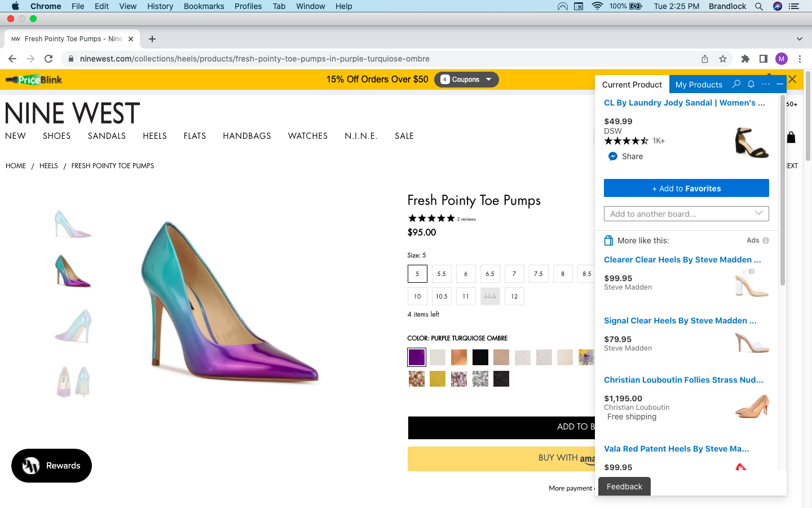The height and width of the screenshot is (508, 812).
Task: Open Chrome profile avatar M
Action: coord(782,59)
